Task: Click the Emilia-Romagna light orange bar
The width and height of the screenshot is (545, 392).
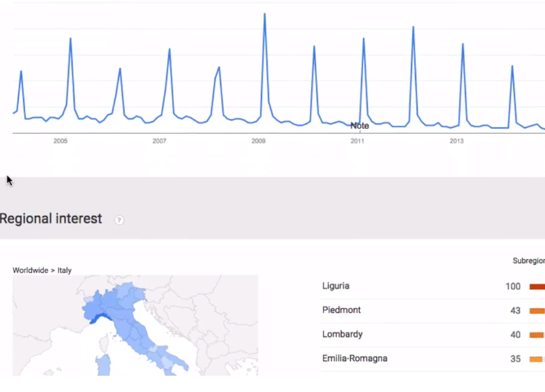Action: [535, 359]
